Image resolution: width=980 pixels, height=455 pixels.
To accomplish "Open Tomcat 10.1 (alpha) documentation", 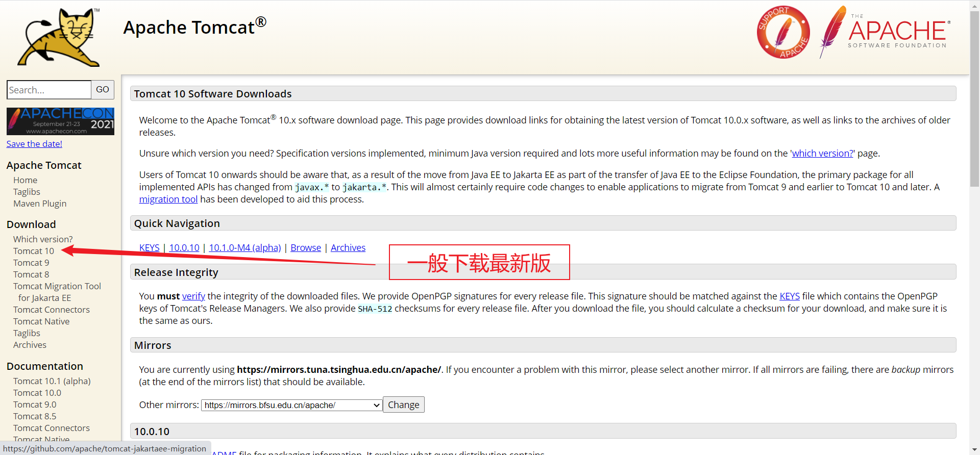I will [x=52, y=381].
